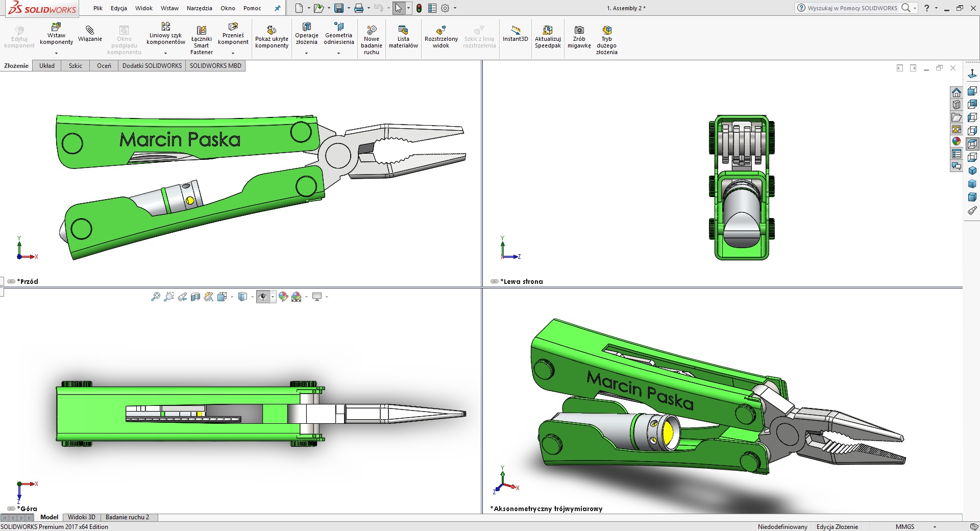The width and height of the screenshot is (980, 531).
Task: Open the Appearances color ball task pane tab
Action: click(x=957, y=141)
